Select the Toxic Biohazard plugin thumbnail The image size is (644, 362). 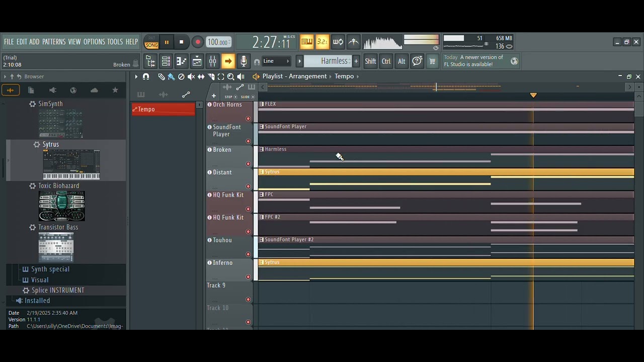(62, 206)
